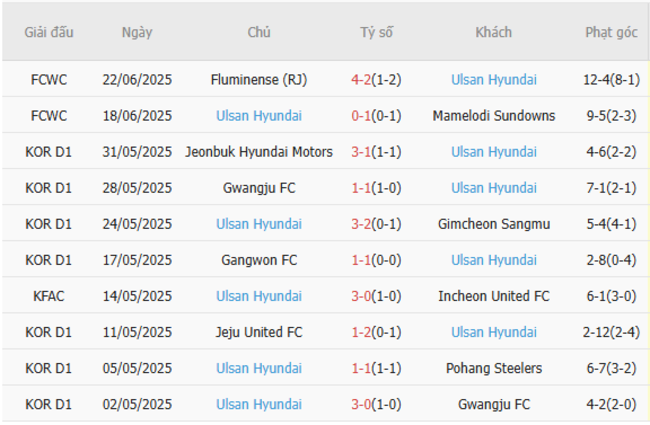Select the 2-12(2-4) corner kick result
Image resolution: width=650 pixels, height=425 pixels.
(611, 332)
